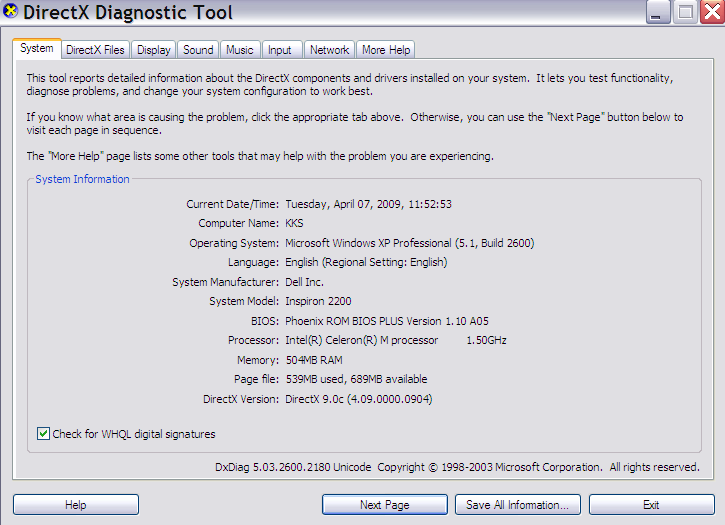Viewport: 725px width, 525px height.
Task: Click the Next Page button
Action: [384, 505]
